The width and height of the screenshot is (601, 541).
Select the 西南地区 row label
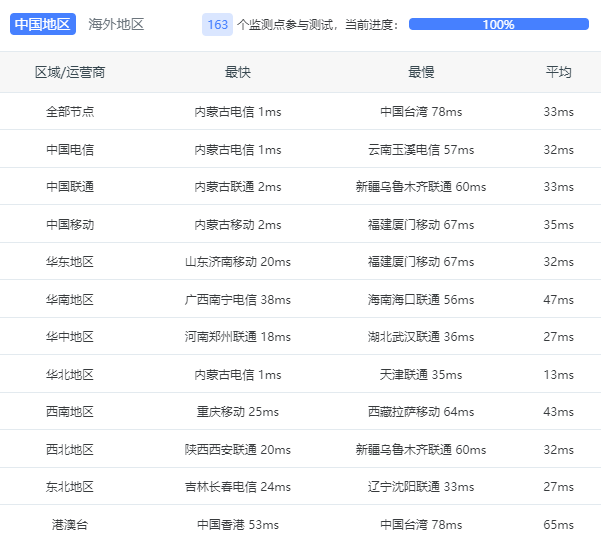70,412
